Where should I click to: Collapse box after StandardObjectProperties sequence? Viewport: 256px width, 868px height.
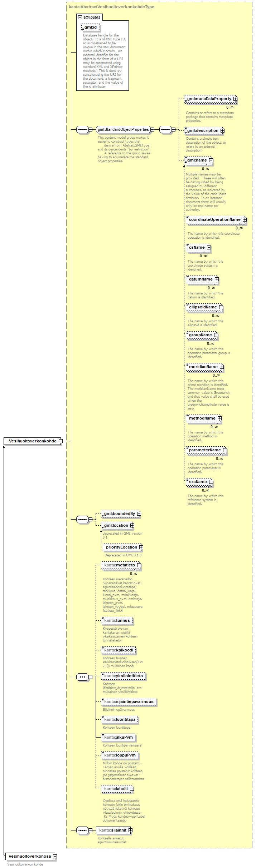click(173, 129)
